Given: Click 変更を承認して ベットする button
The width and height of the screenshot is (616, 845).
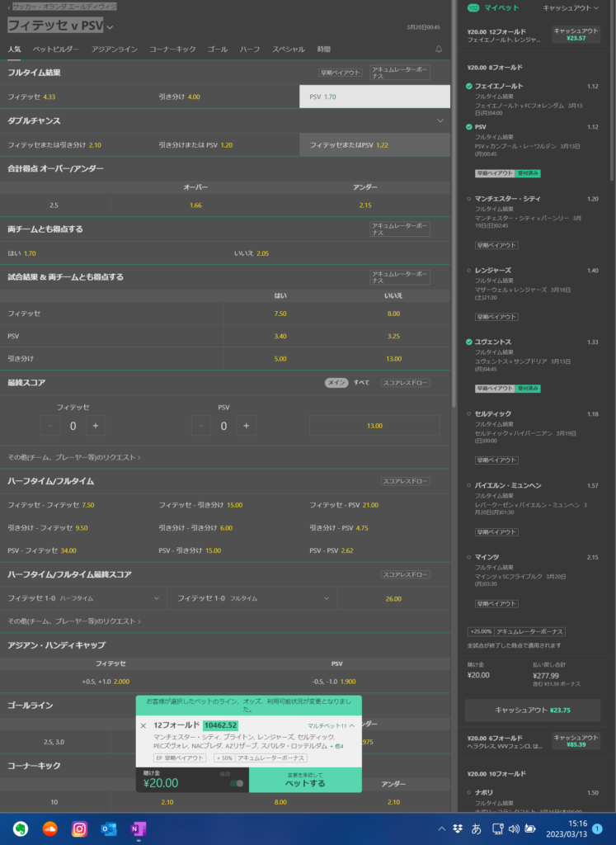Looking at the screenshot, I should (x=305, y=780).
